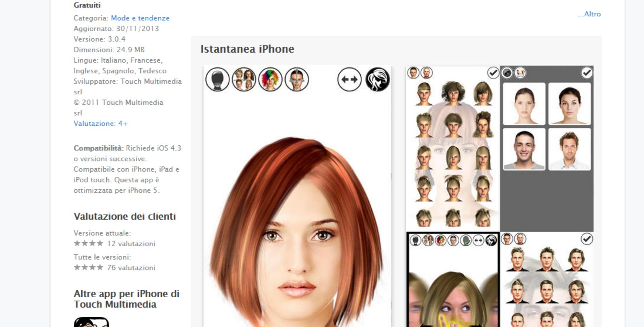
Task: Click star rating beside 12 valutazioni
Action: [x=88, y=243]
